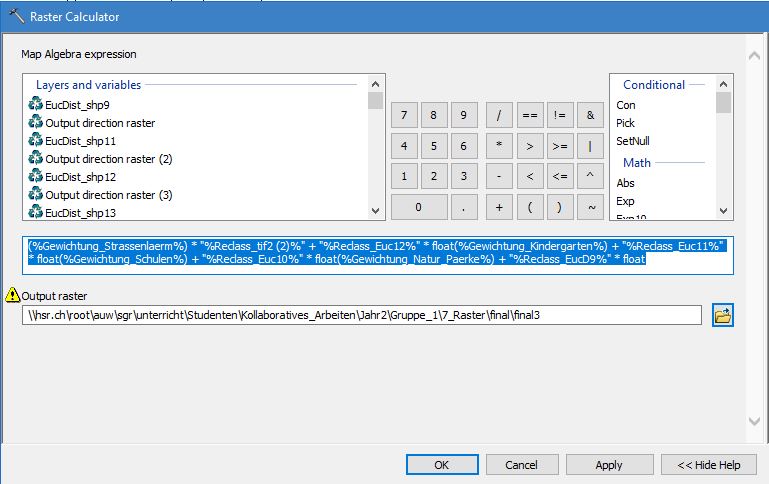Viewport: 769px width, 484px height.
Task: Click the icon next to Output direction raster (2)
Action: point(36,159)
